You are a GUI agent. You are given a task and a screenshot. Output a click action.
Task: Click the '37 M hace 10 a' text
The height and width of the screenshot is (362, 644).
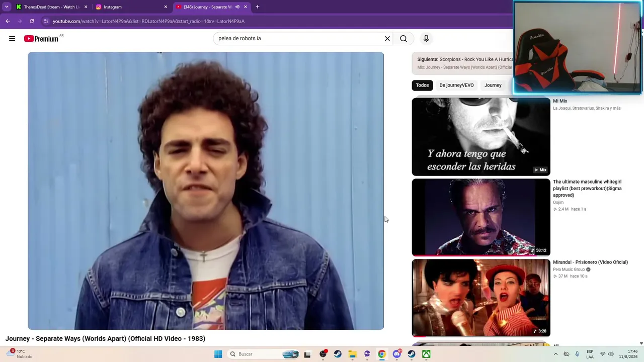(x=570, y=276)
